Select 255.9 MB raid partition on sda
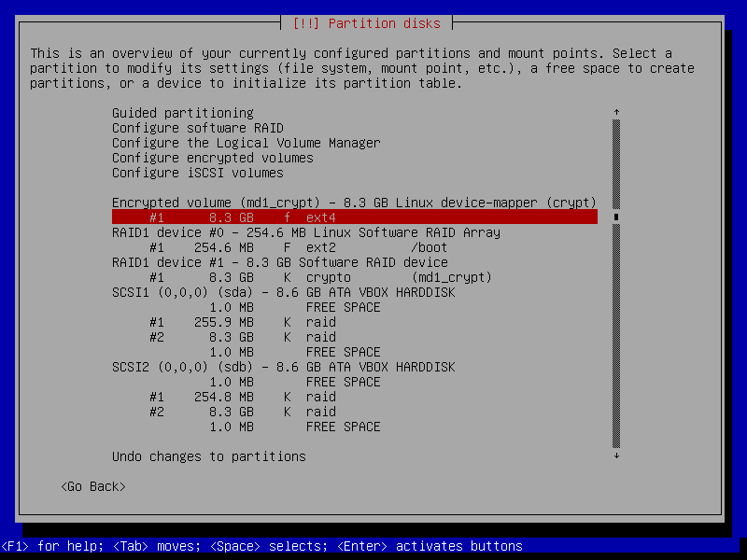747x560 pixels. pyautogui.click(x=242, y=322)
